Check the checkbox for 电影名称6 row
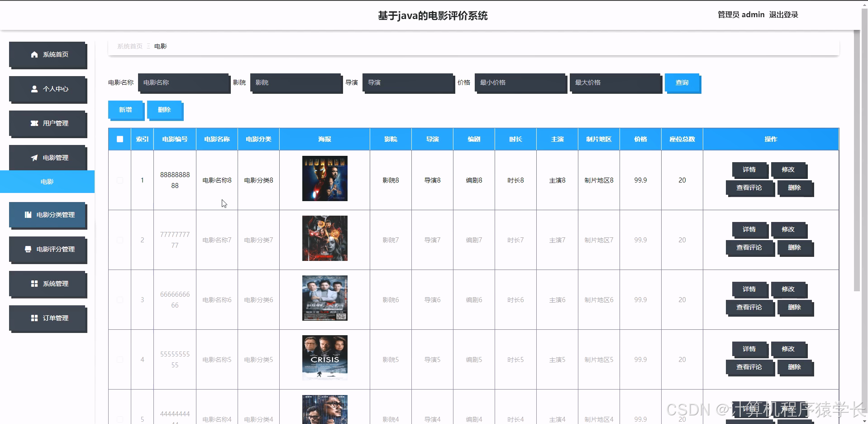 (119, 299)
